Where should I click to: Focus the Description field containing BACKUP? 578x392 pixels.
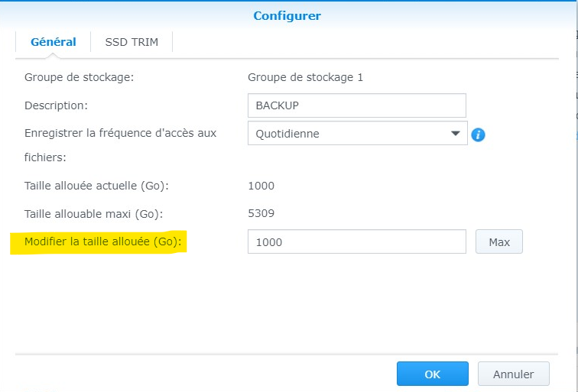click(x=357, y=105)
